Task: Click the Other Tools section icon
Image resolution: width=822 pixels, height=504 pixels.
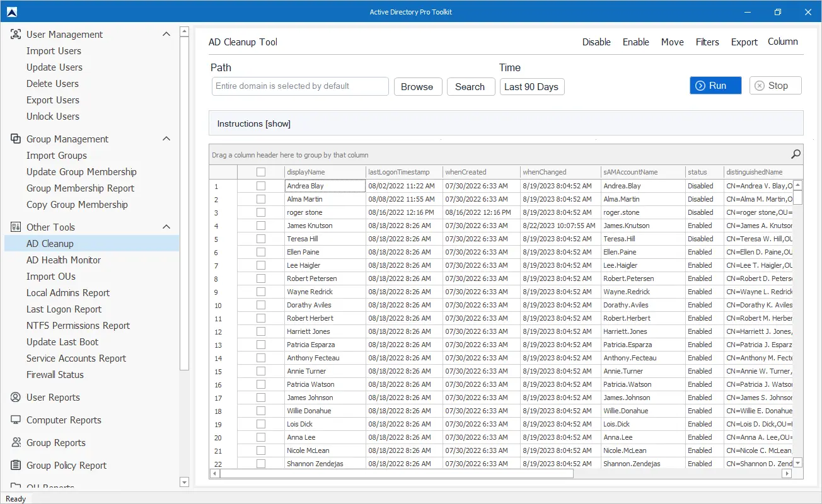Action: pos(16,227)
